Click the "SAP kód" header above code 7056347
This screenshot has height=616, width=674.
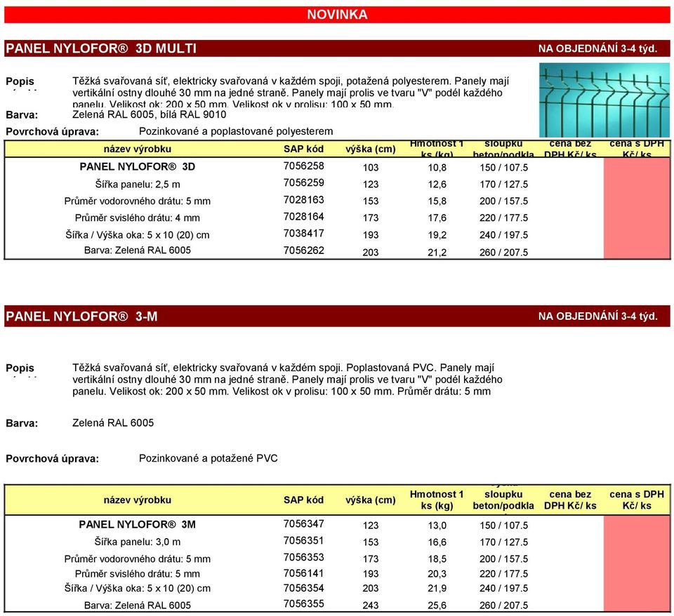point(303,500)
